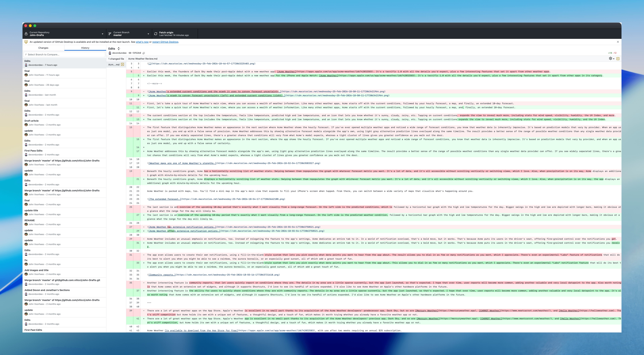
Task: Expand the commit summary icon next to Edits
Action: [119, 49]
